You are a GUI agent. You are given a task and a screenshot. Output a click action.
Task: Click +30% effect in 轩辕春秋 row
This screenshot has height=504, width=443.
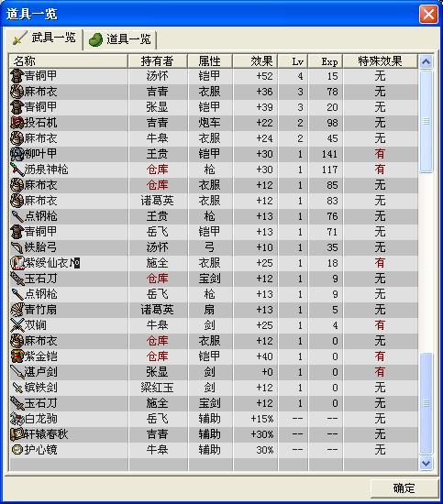click(262, 434)
